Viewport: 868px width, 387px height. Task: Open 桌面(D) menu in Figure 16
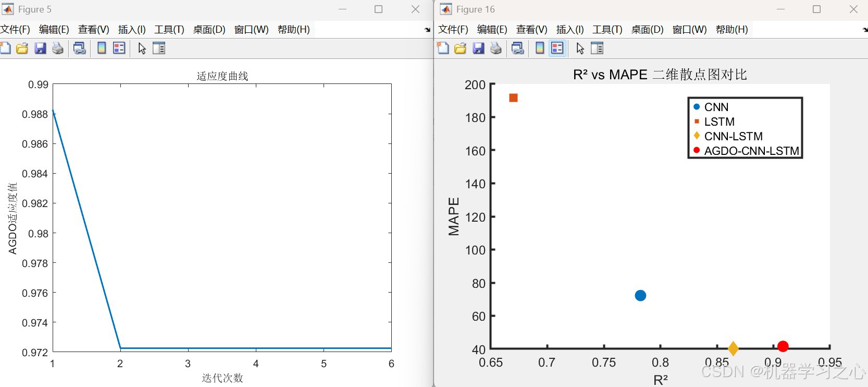(648, 30)
